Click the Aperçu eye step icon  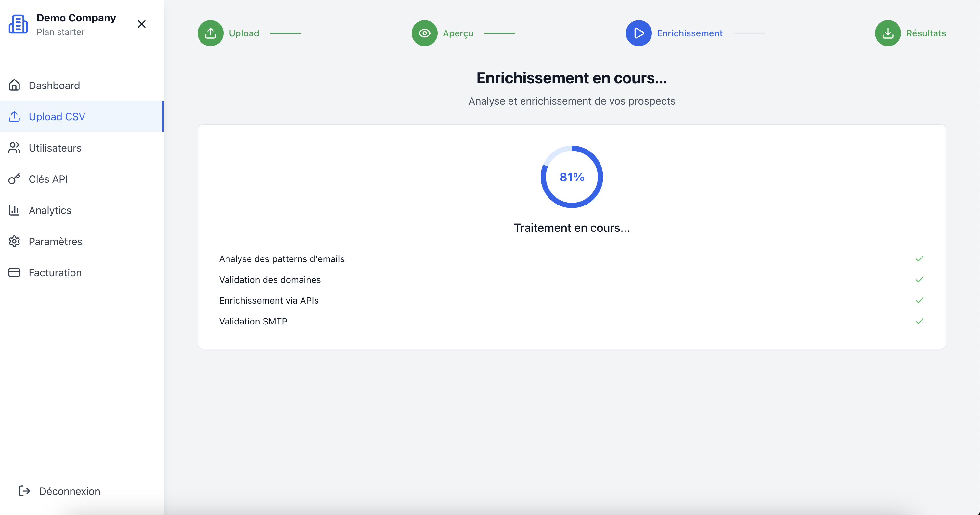[425, 33]
